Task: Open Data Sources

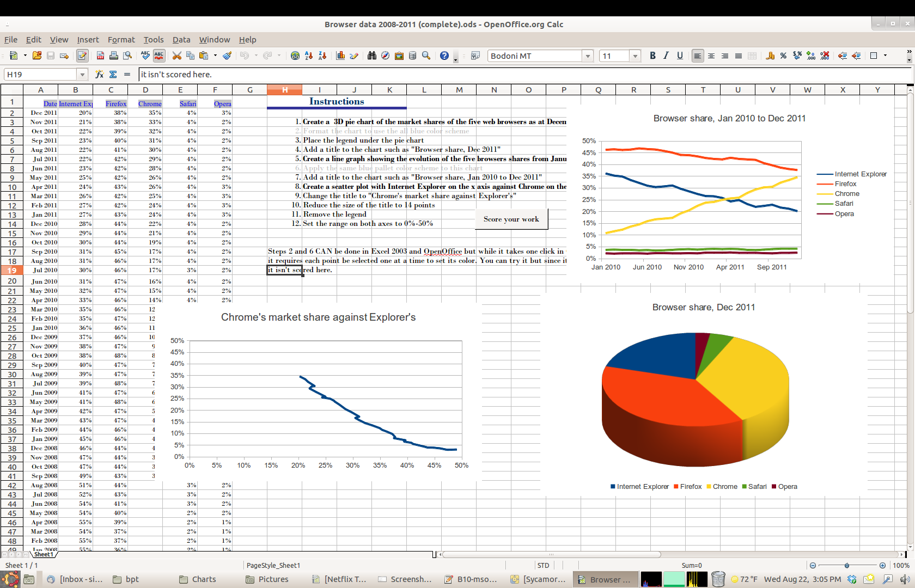Action: 413,56
